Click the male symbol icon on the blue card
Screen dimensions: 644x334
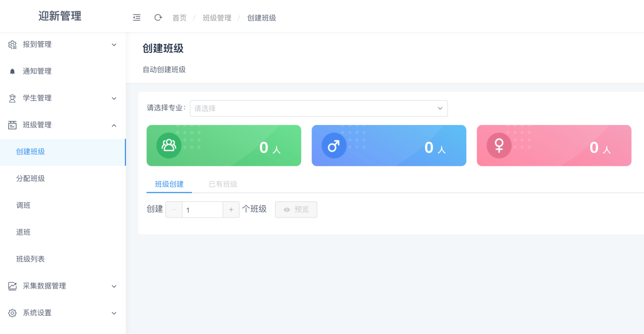334,145
